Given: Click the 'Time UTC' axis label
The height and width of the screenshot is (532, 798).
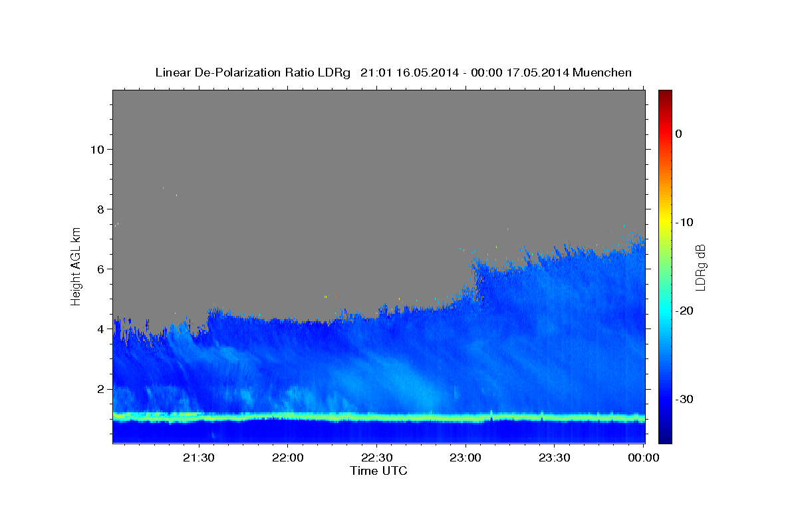Looking at the screenshot, I should [x=378, y=471].
